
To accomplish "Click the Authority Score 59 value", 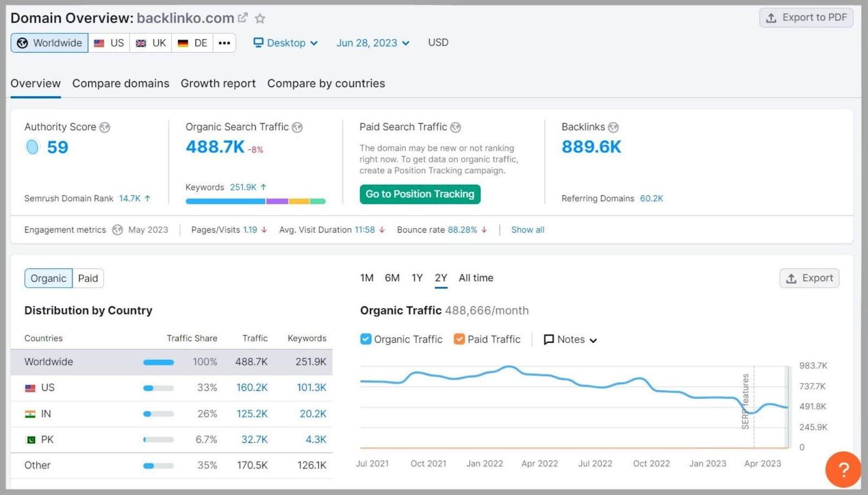I will [x=58, y=147].
